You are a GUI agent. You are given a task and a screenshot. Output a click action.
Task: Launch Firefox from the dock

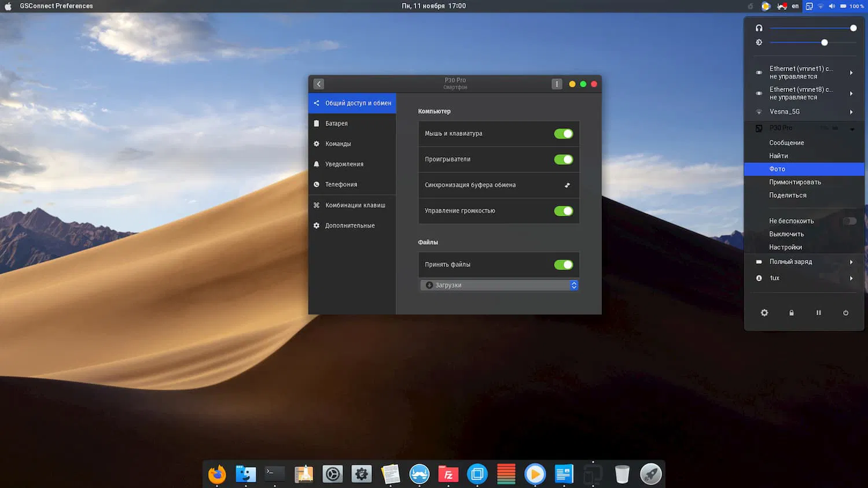tap(217, 474)
